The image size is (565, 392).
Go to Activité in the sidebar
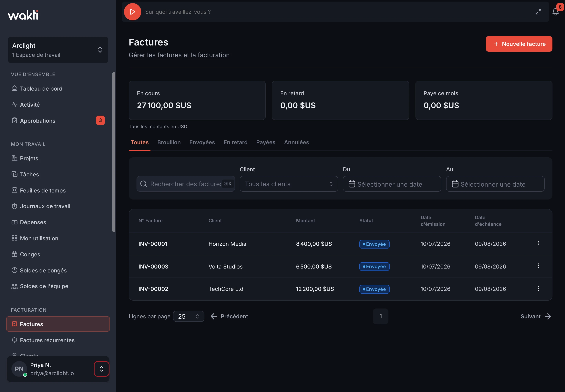[x=58, y=105]
